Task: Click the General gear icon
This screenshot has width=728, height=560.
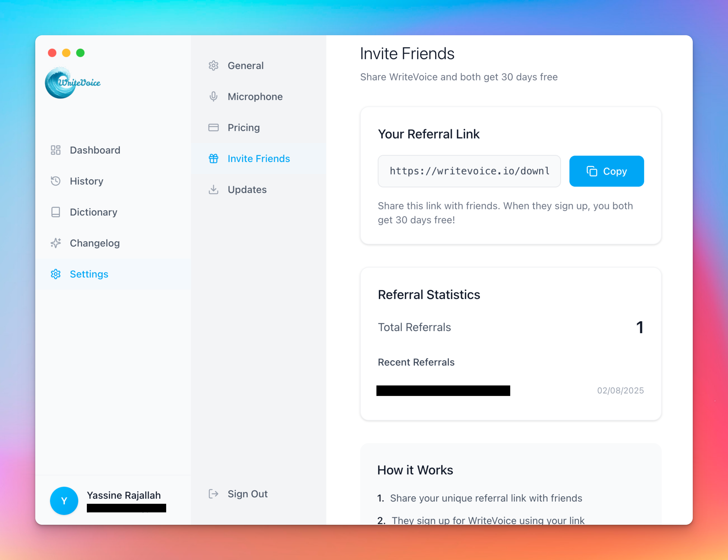Action: [x=213, y=66]
